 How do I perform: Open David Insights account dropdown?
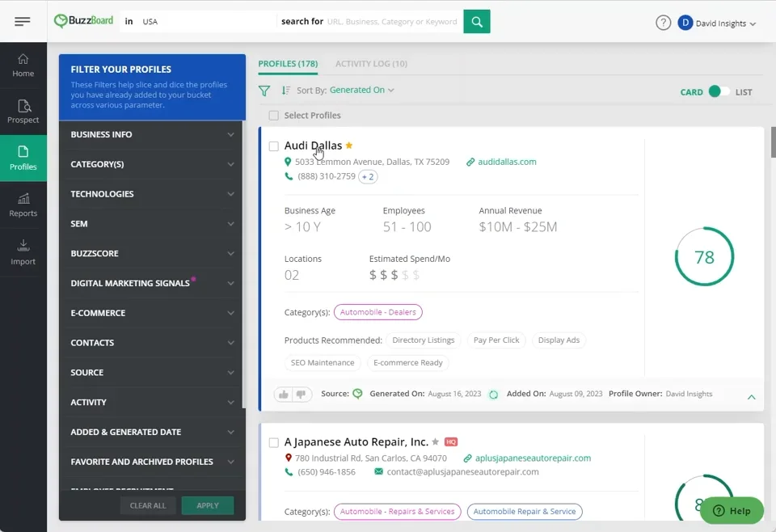tap(726, 23)
